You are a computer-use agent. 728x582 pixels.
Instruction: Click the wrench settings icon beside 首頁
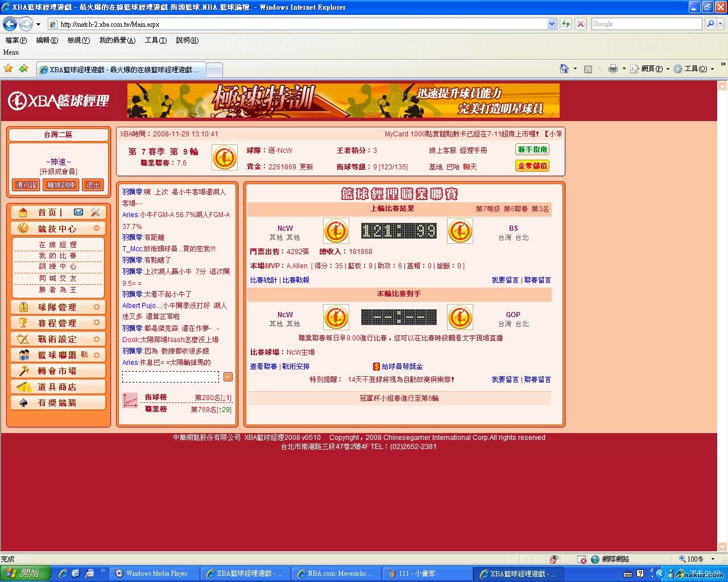[x=95, y=212]
